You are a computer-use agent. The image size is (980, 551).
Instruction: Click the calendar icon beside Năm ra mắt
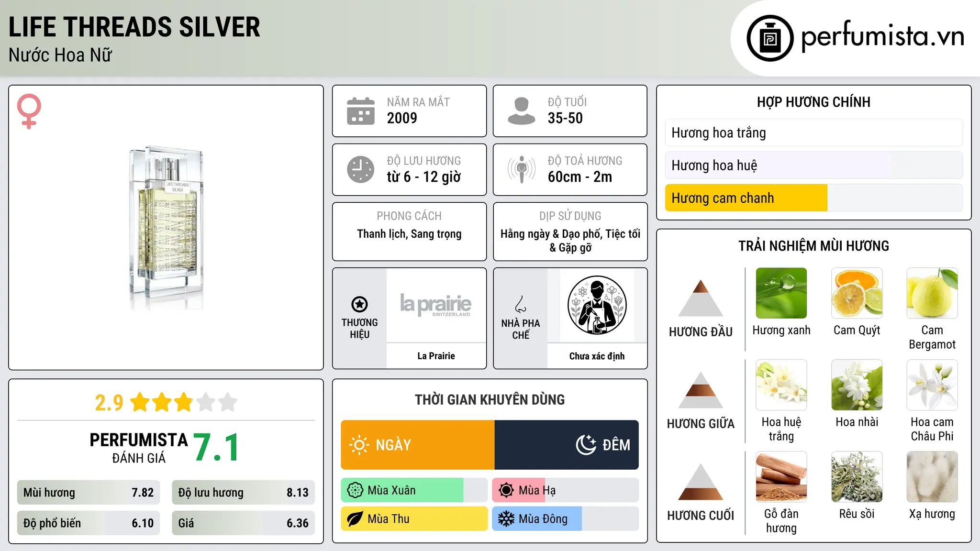(x=361, y=111)
